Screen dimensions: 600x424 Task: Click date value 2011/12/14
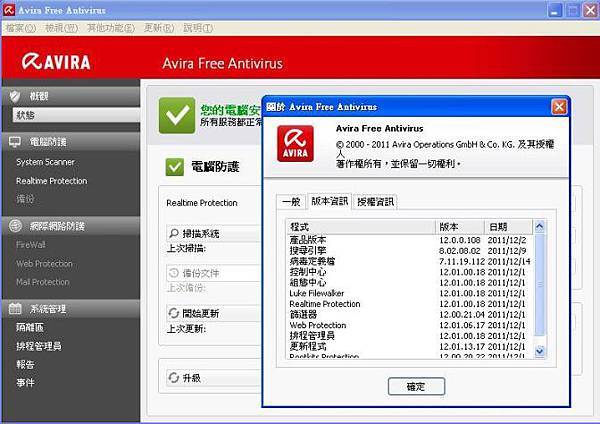[x=509, y=261]
